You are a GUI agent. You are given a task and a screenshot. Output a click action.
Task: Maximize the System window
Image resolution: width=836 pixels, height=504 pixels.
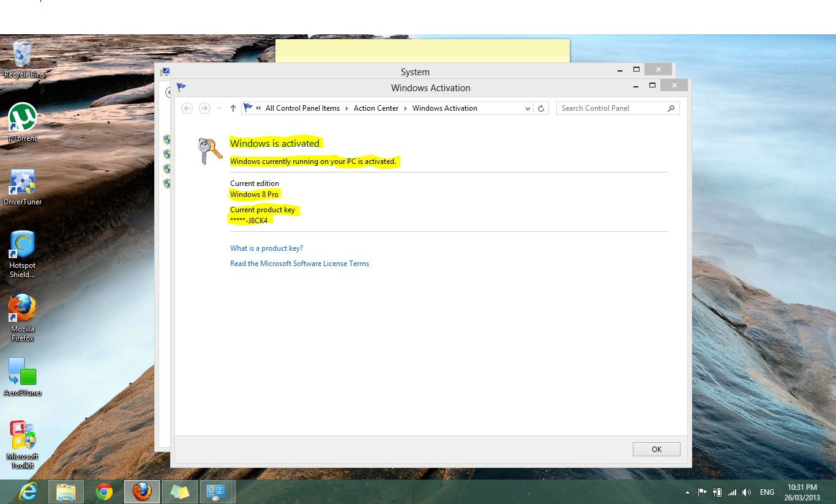[x=636, y=69]
